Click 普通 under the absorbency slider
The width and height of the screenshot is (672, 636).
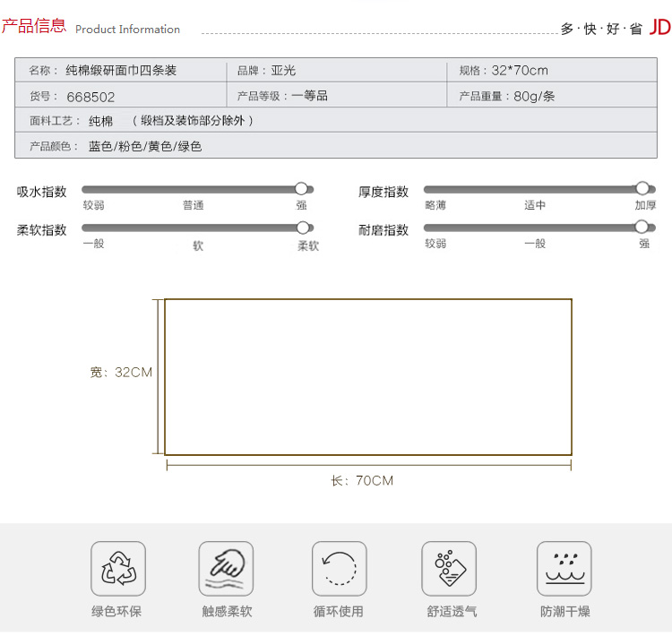coord(194,205)
